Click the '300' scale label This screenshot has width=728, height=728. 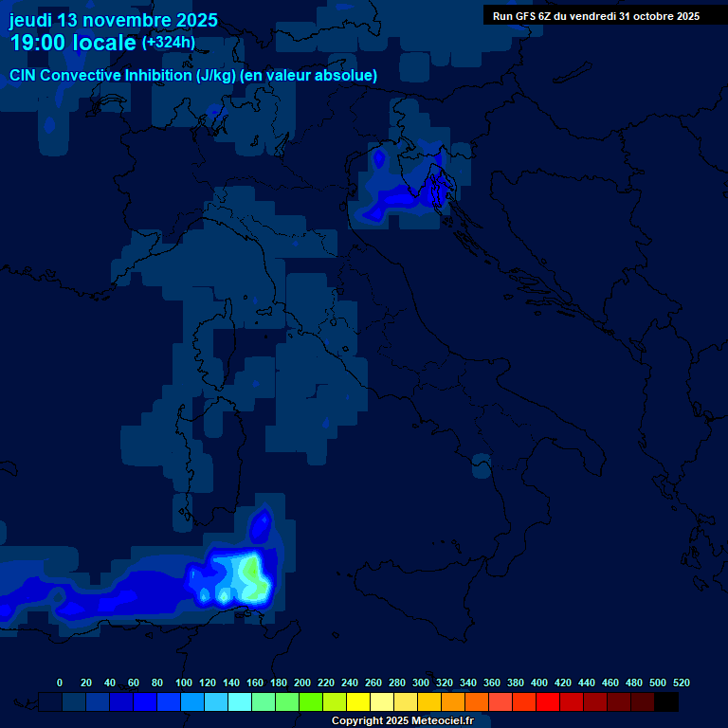point(421,682)
